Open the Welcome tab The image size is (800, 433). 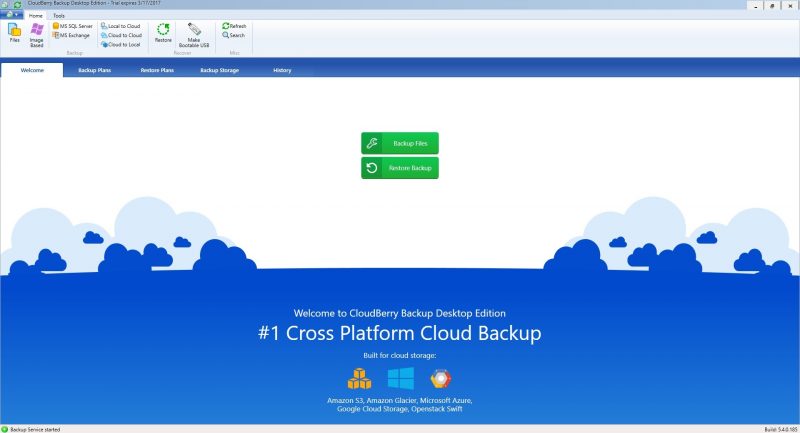[x=32, y=70]
